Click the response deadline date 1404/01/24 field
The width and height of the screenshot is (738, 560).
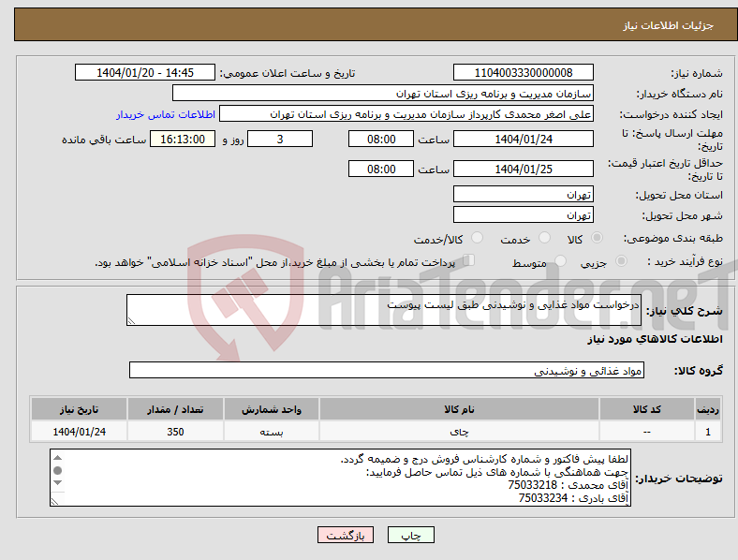tap(523, 140)
